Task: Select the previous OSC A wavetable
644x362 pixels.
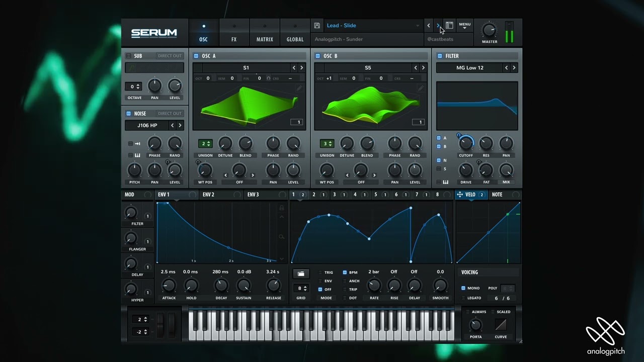Action: pos(294,68)
